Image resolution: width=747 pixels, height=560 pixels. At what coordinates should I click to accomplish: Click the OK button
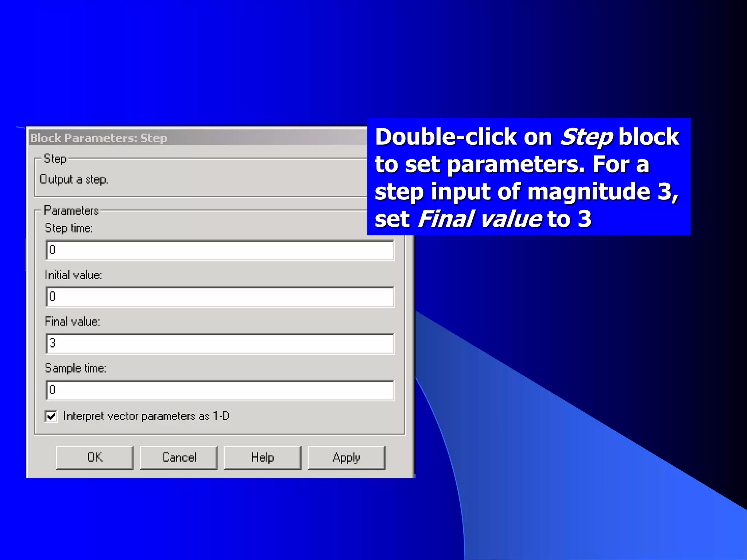pyautogui.click(x=94, y=458)
